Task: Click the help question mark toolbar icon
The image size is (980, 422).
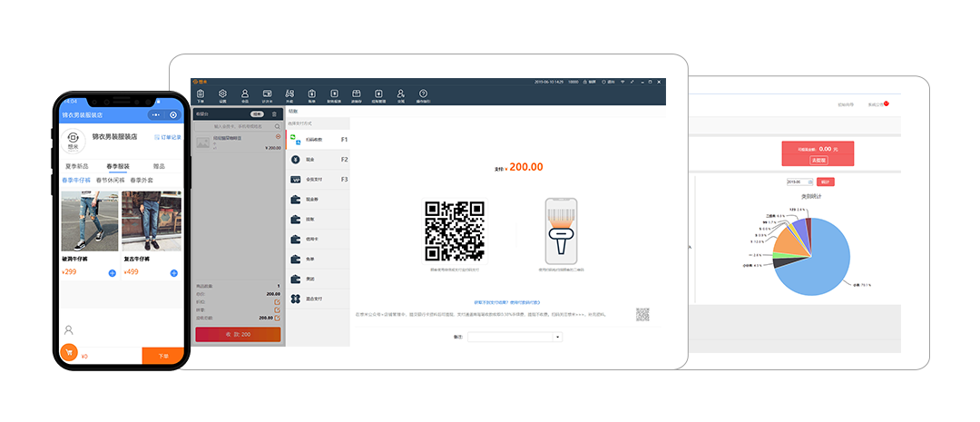Action: click(x=423, y=93)
